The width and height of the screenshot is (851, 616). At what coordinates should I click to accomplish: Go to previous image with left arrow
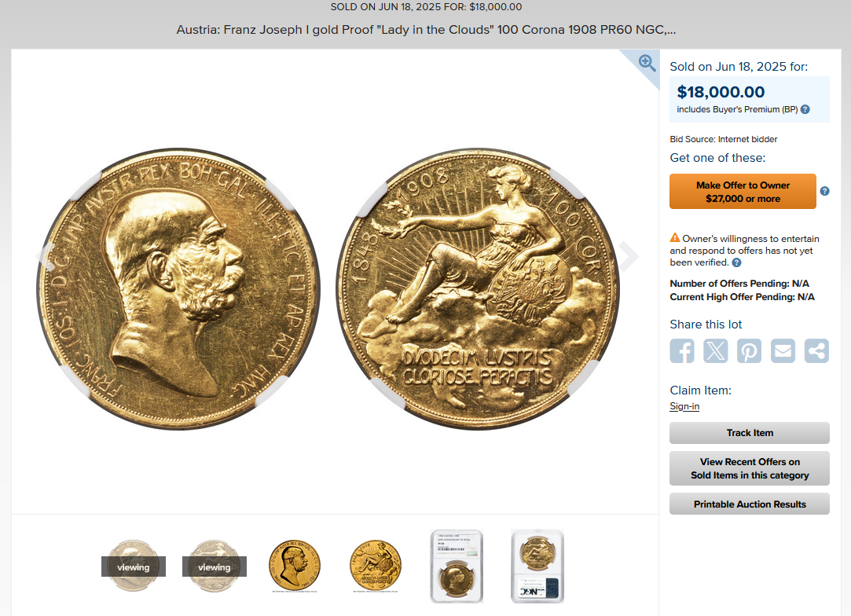pos(46,255)
